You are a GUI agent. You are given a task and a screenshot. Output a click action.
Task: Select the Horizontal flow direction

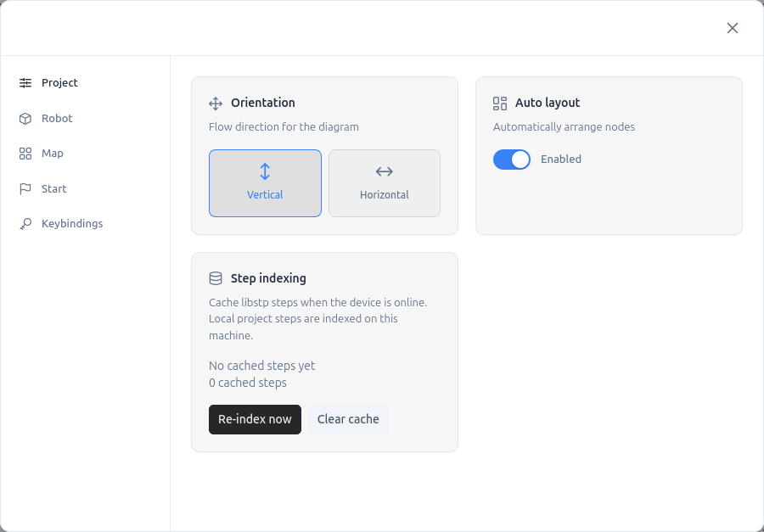click(384, 183)
